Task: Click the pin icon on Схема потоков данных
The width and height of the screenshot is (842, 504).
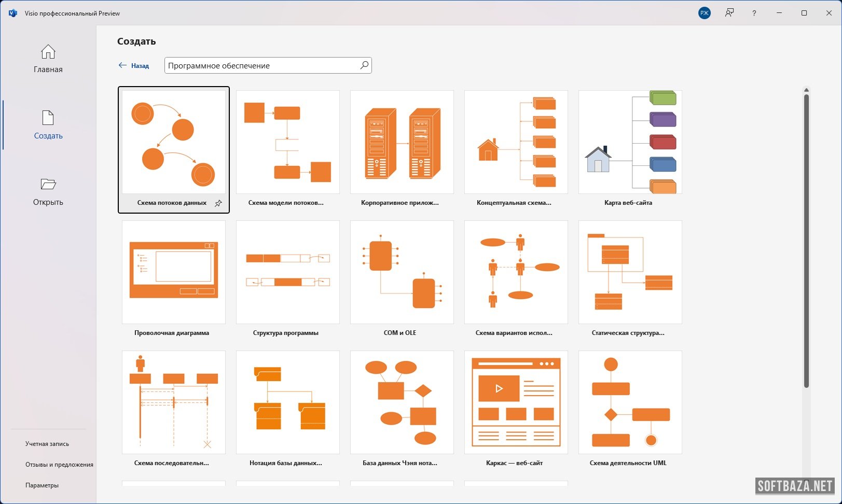Action: point(218,203)
